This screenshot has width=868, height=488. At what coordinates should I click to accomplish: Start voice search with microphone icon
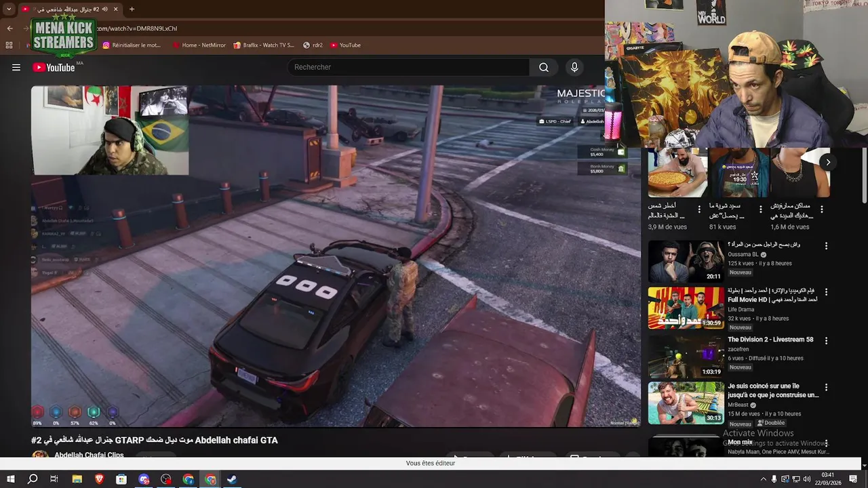574,67
